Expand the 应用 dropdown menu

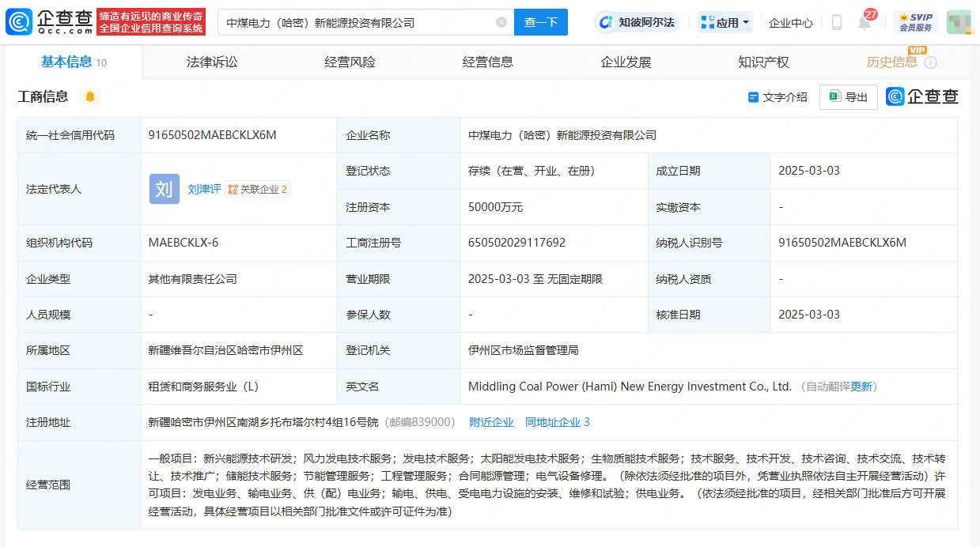(725, 22)
